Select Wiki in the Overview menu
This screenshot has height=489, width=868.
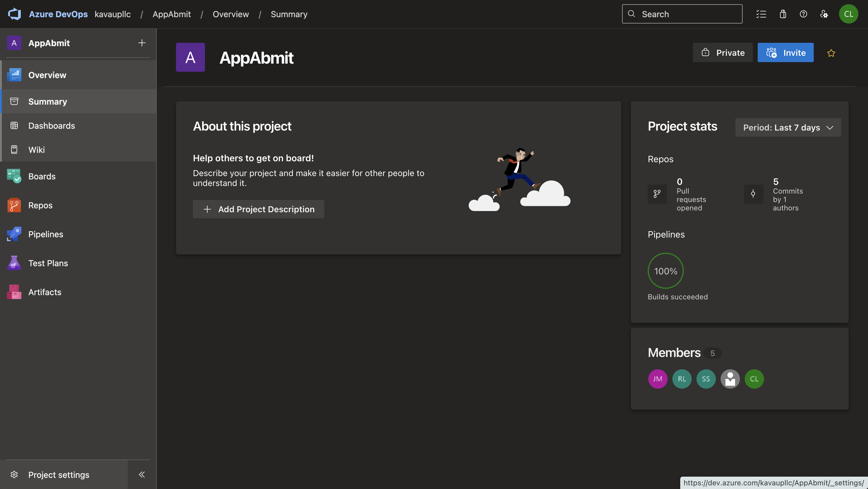pos(36,149)
